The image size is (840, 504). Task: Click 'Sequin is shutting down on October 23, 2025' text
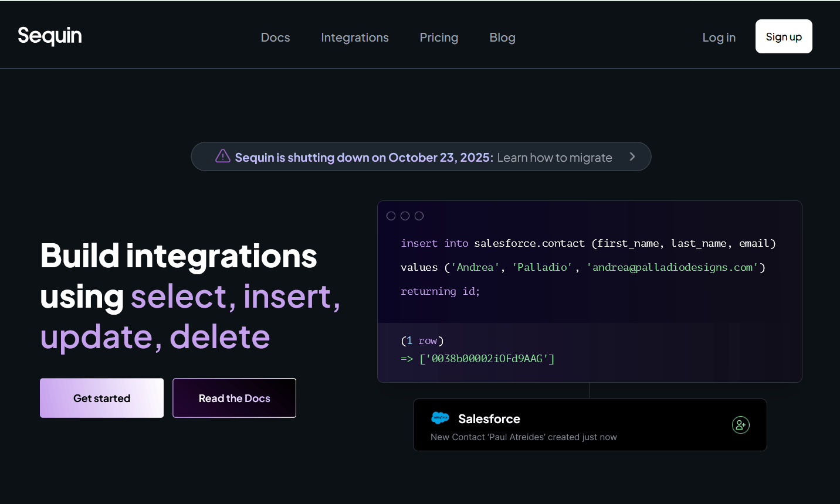pyautogui.click(x=364, y=158)
